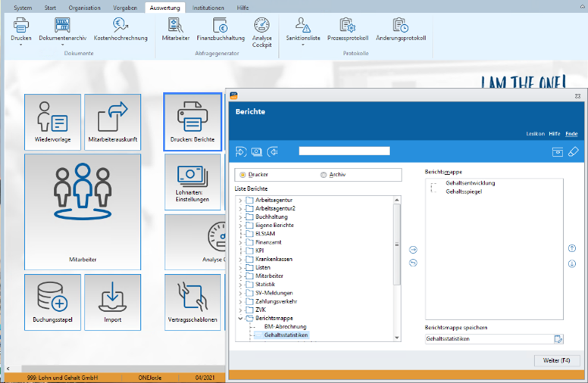The width and height of the screenshot is (588, 383).
Task: Open the Dokumentenarchiv ribbon icon
Action: pyautogui.click(x=62, y=26)
